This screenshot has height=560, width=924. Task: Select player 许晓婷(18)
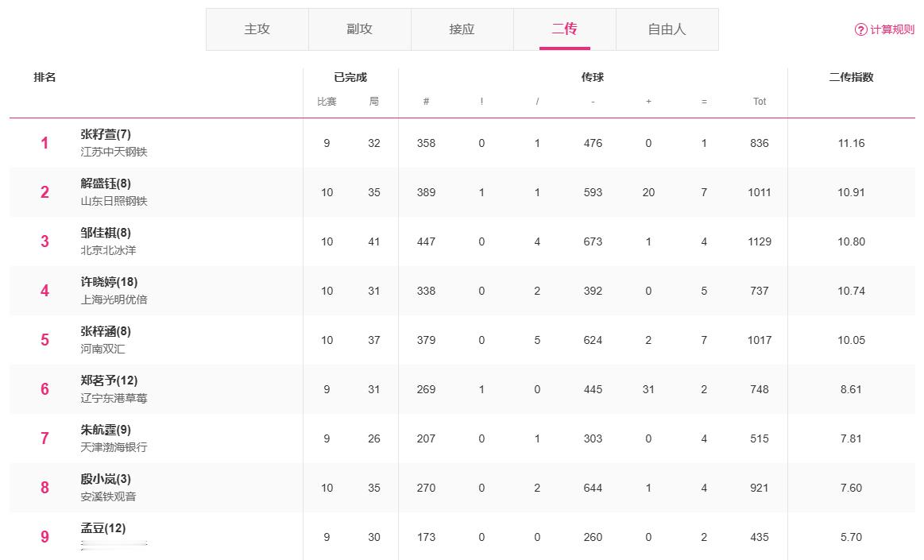pyautogui.click(x=109, y=282)
